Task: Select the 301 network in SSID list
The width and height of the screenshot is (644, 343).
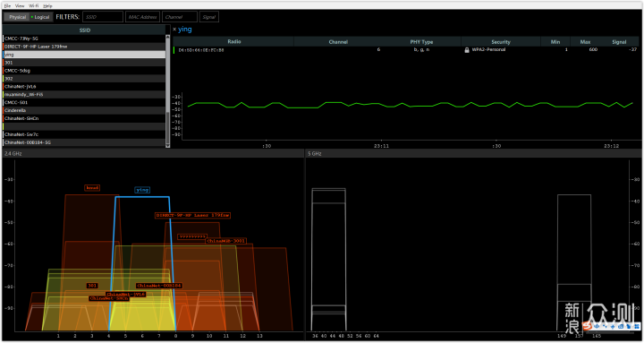Action: (84, 63)
